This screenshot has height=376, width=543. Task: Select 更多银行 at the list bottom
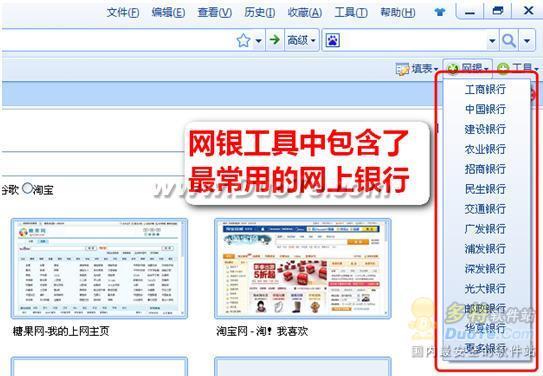[486, 348]
